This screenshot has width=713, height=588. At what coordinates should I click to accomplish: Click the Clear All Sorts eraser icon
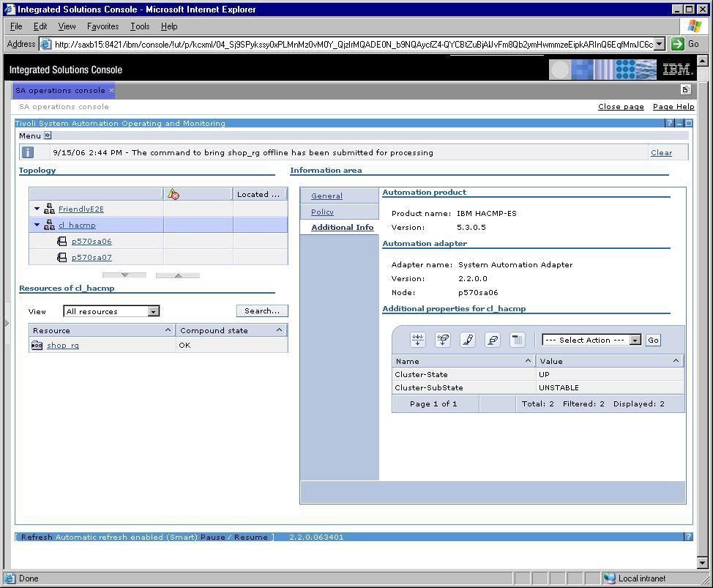tap(493, 340)
